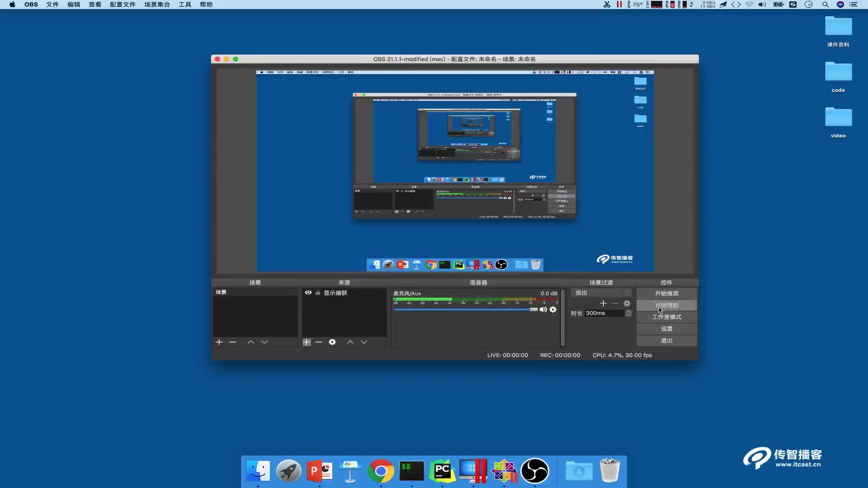This screenshot has width=868, height=488.
Task: Open transition properties gear icon
Action: 627,303
